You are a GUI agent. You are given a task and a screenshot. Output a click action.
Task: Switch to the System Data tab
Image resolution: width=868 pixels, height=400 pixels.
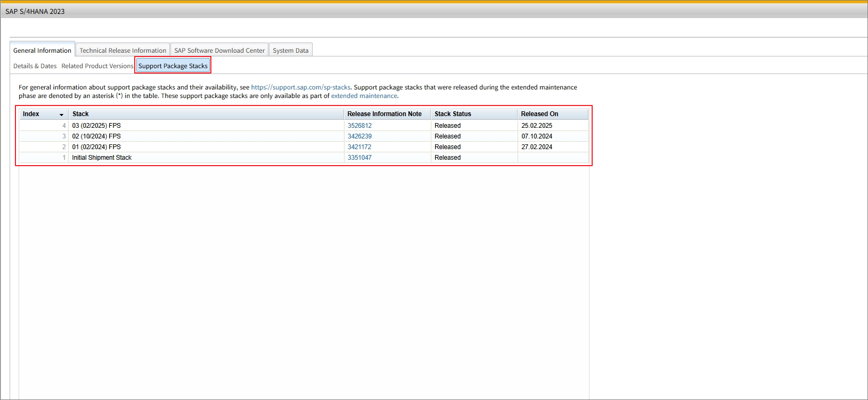(x=290, y=50)
